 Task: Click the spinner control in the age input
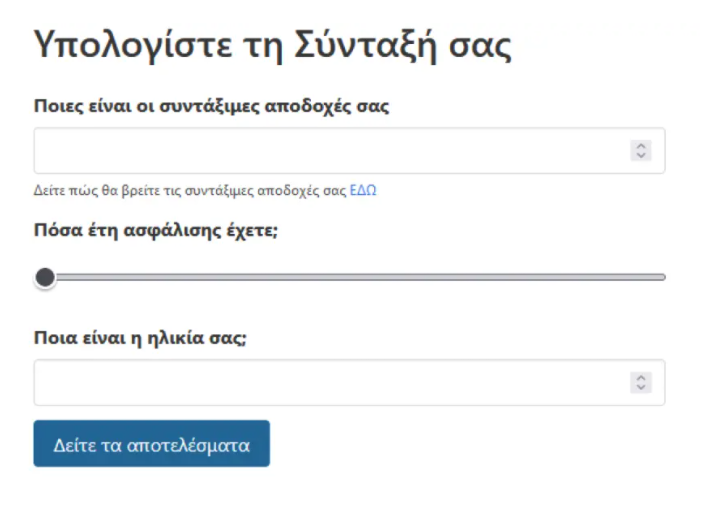pos(642,383)
